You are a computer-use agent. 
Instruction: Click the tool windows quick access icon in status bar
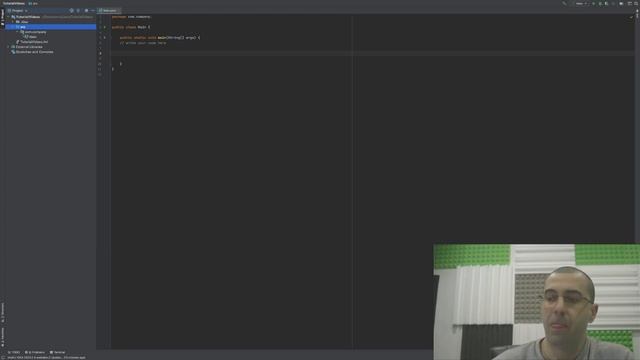coord(3,358)
